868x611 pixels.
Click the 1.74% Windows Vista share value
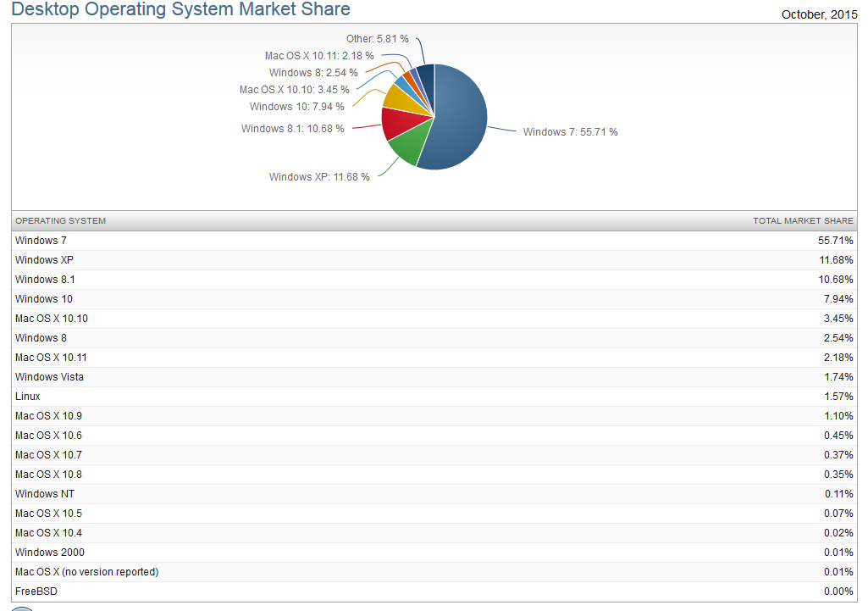click(x=838, y=376)
